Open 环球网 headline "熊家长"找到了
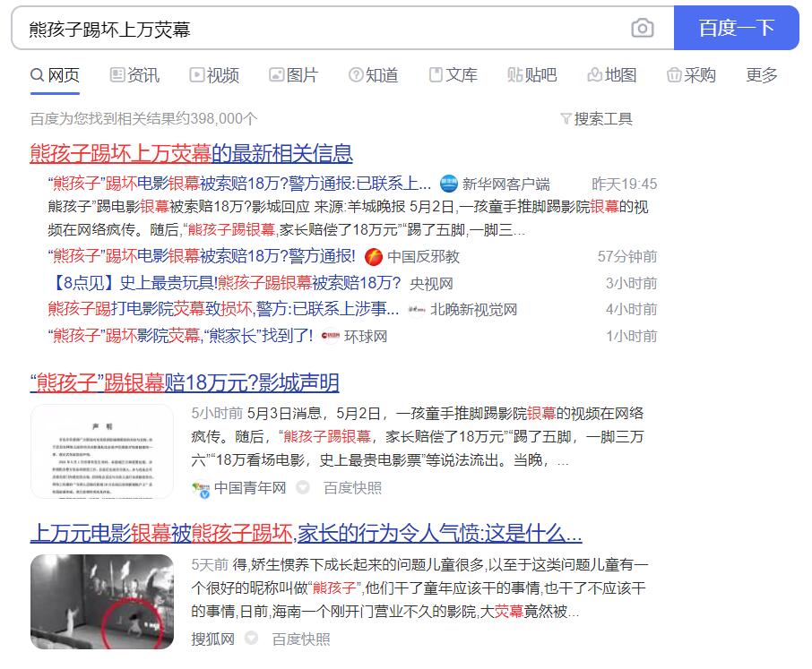The height and width of the screenshot is (669, 812). tap(180, 336)
